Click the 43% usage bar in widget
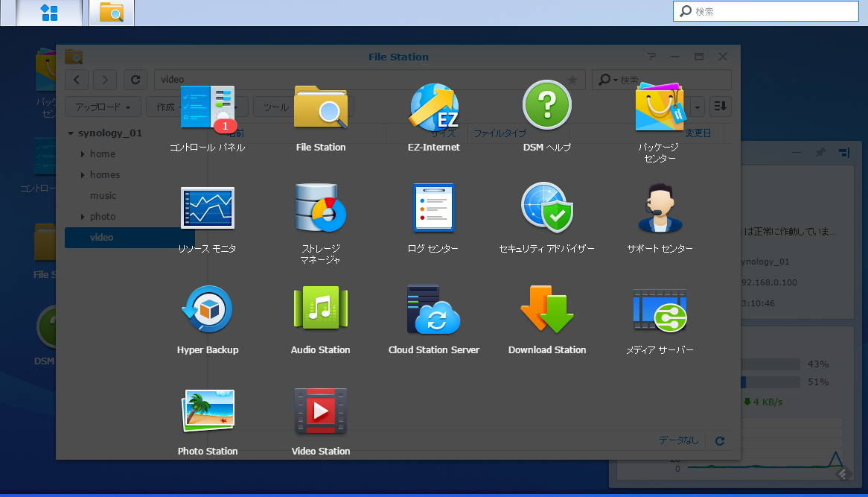The width and height of the screenshot is (868, 497). click(770, 364)
